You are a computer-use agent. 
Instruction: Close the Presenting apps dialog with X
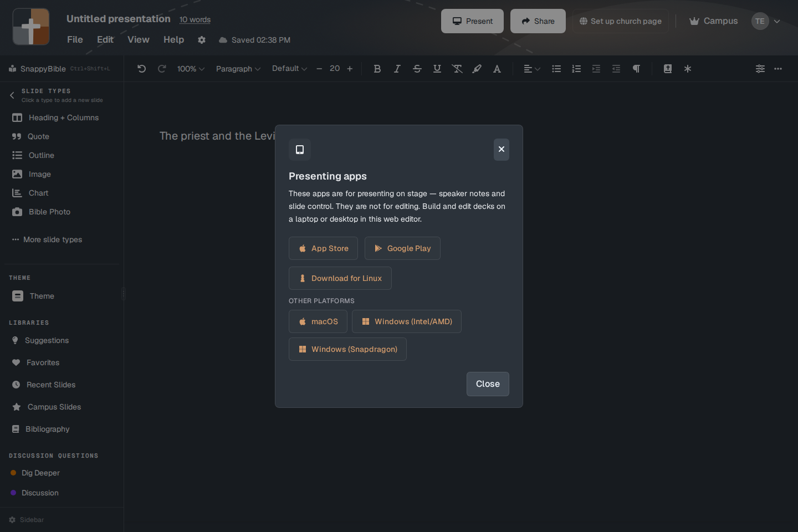(502, 150)
